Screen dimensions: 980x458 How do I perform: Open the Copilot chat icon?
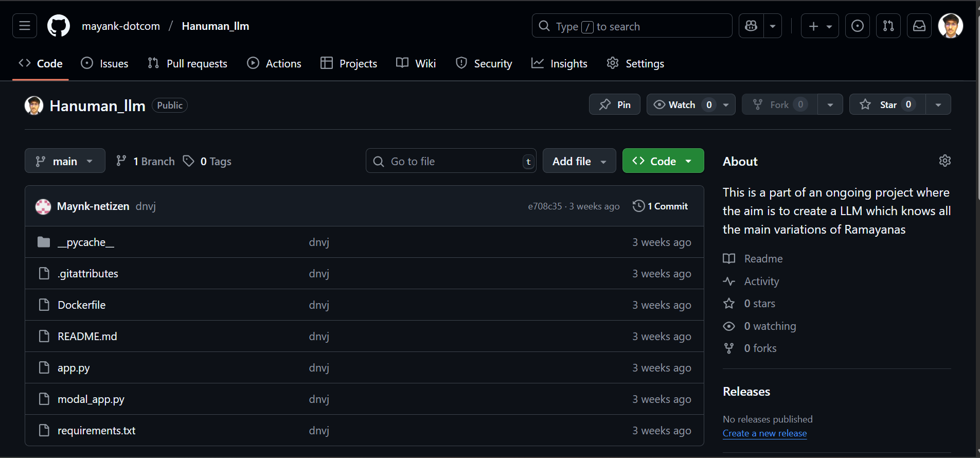[x=751, y=26]
